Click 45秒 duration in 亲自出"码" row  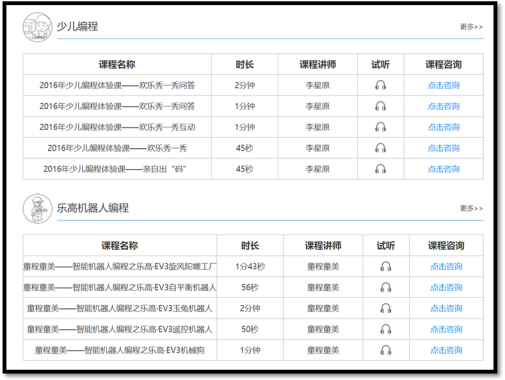pyautogui.click(x=245, y=169)
